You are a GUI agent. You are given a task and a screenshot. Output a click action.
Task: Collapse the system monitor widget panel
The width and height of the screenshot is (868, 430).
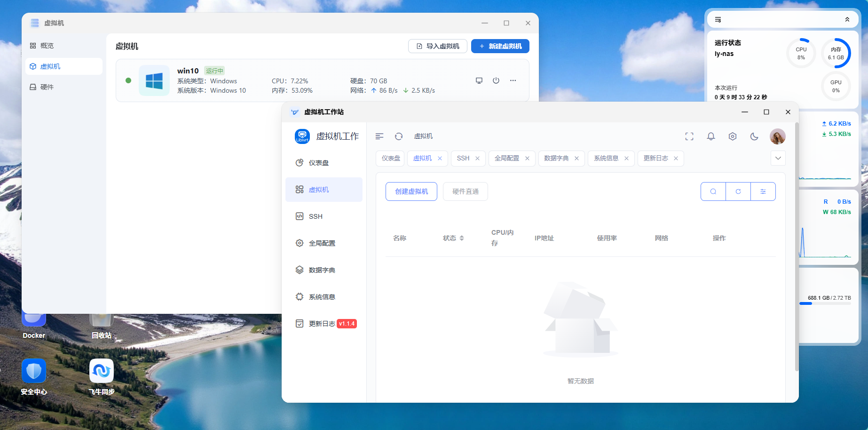(847, 19)
